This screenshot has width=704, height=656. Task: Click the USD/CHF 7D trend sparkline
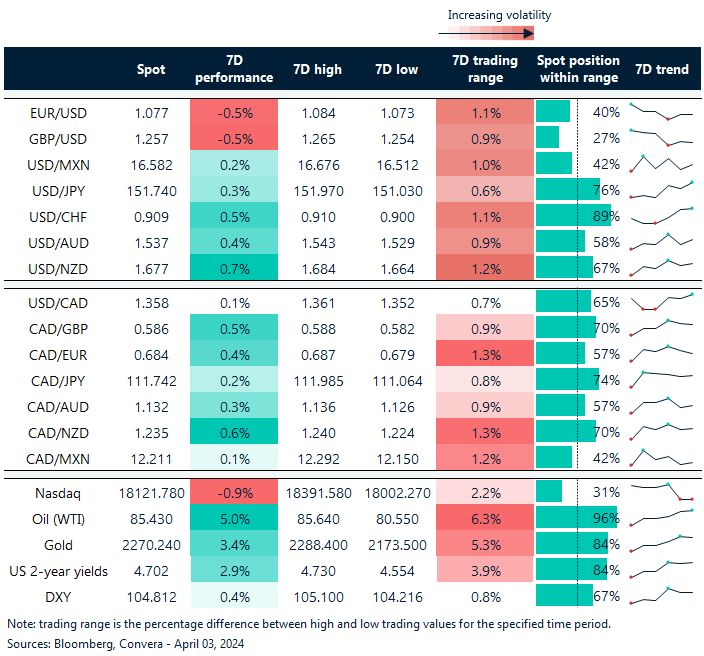click(661, 216)
